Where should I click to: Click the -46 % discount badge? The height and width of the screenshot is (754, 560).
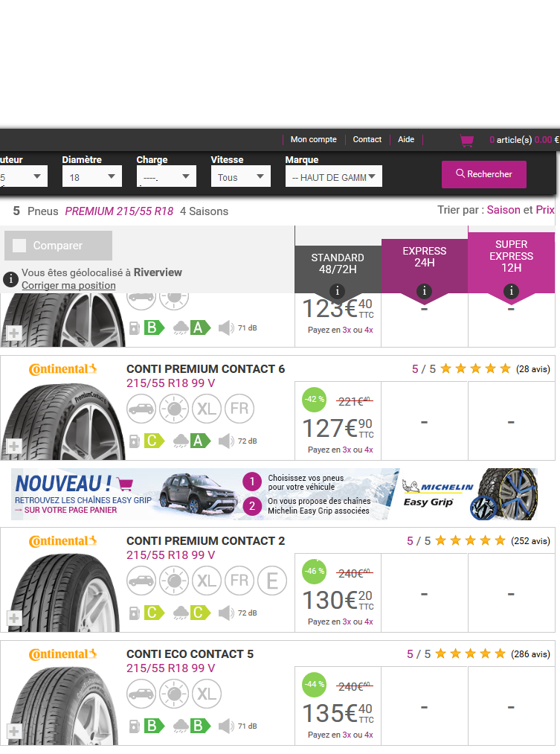[314, 572]
